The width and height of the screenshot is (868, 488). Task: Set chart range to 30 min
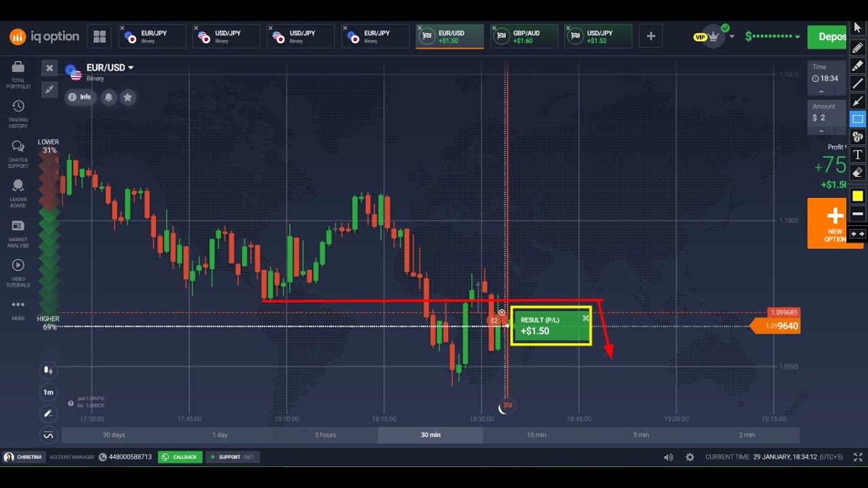[x=431, y=435]
